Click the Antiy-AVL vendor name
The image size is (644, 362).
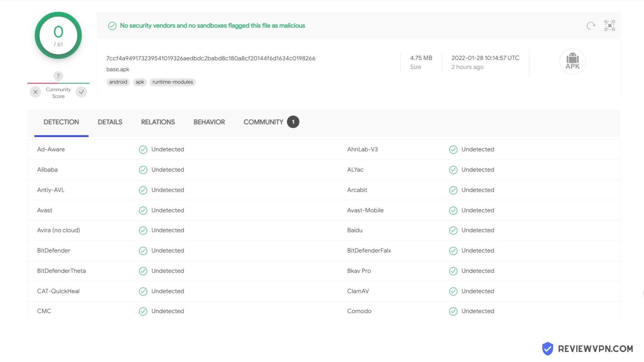(x=51, y=190)
